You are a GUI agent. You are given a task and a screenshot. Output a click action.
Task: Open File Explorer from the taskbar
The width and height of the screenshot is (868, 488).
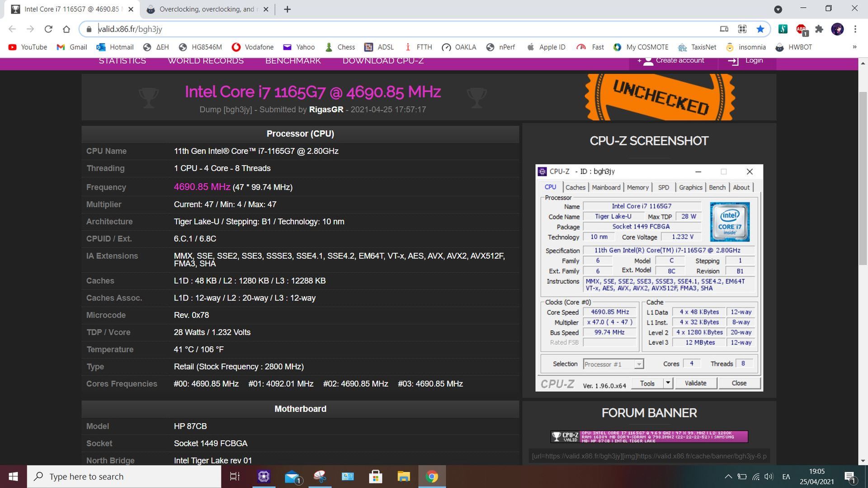(403, 477)
